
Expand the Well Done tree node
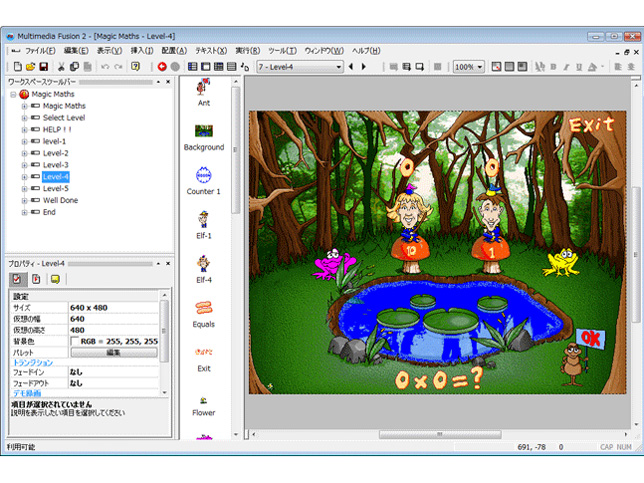pos(24,201)
